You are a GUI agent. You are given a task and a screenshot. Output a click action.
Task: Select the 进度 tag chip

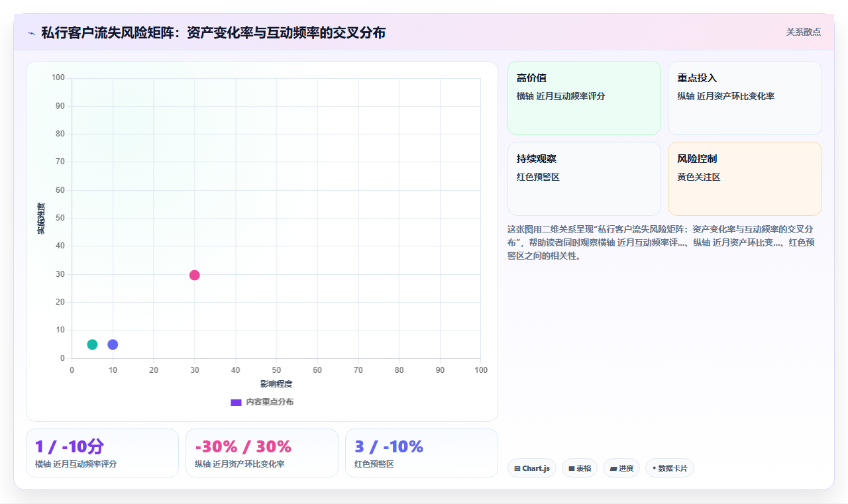click(x=621, y=468)
